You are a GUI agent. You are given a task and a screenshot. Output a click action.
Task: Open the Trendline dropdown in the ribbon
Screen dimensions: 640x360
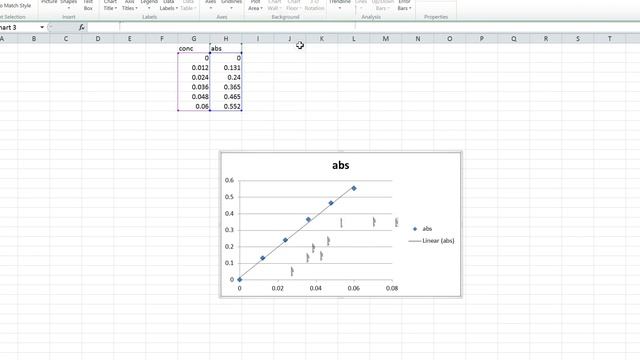pyautogui.click(x=340, y=5)
